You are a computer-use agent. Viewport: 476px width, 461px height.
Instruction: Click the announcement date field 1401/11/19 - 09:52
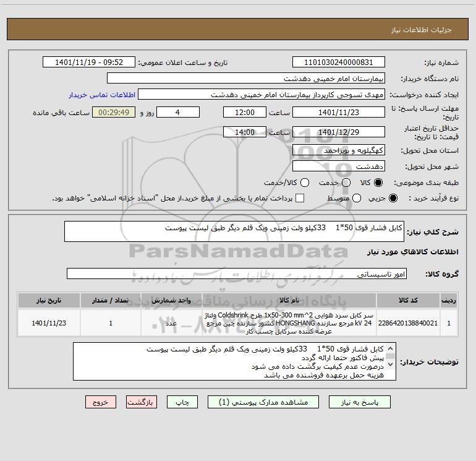pyautogui.click(x=89, y=62)
